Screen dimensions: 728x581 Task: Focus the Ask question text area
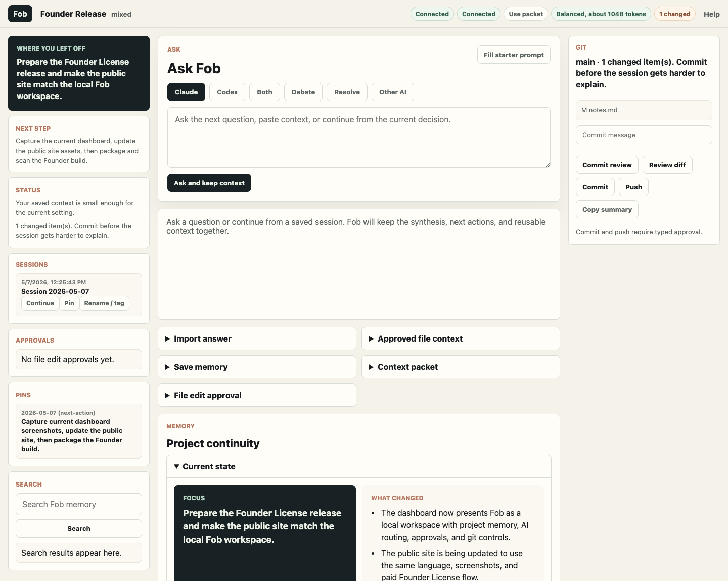[x=359, y=137]
